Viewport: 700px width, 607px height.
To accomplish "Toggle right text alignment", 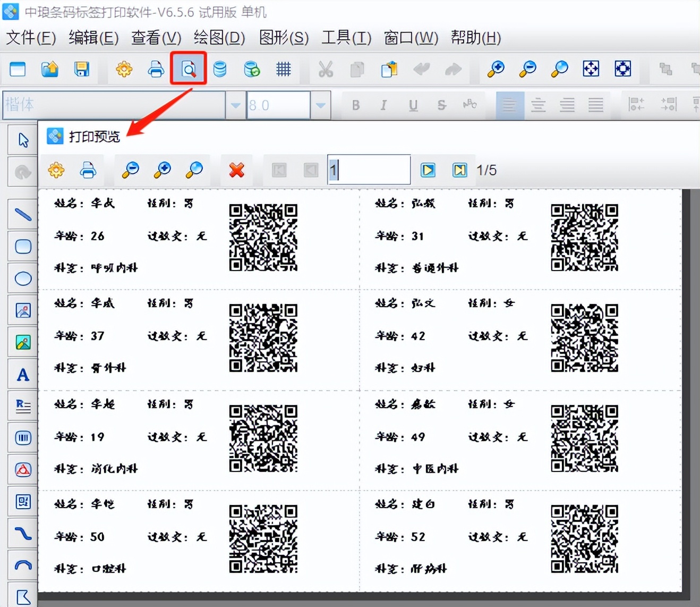I will pyautogui.click(x=567, y=105).
